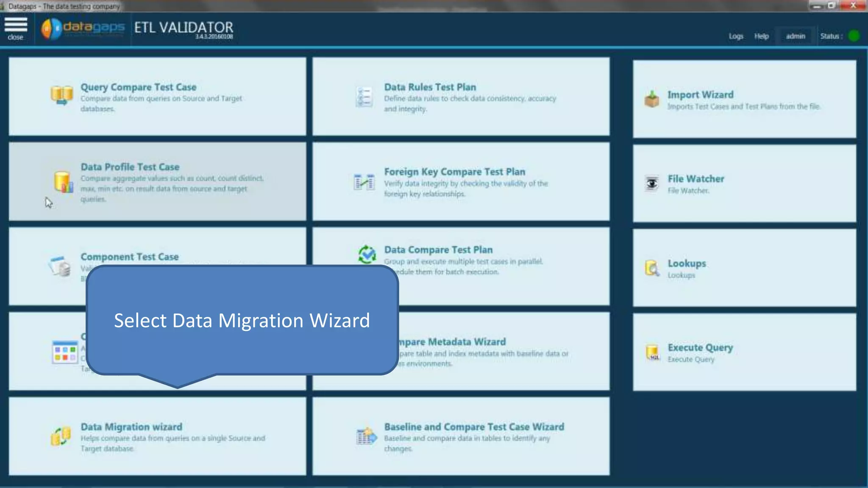Open the Compare Metadata Wizard title

[x=452, y=341]
